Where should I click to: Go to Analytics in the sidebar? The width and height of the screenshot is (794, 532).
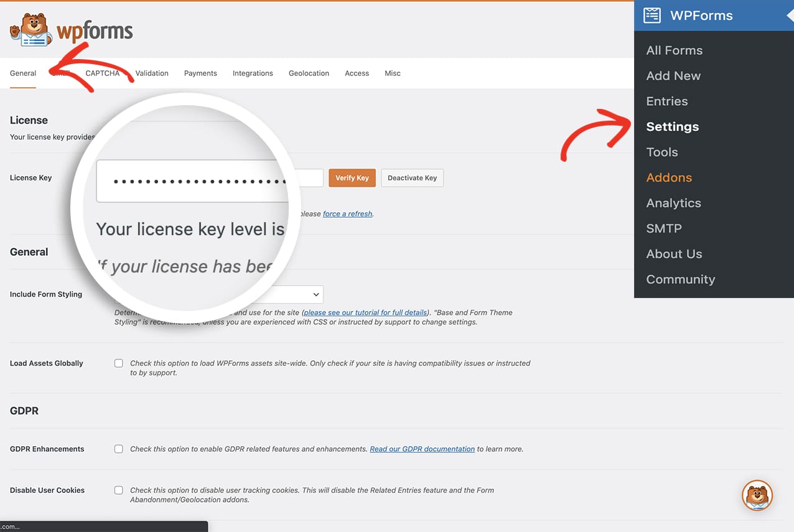coord(674,203)
